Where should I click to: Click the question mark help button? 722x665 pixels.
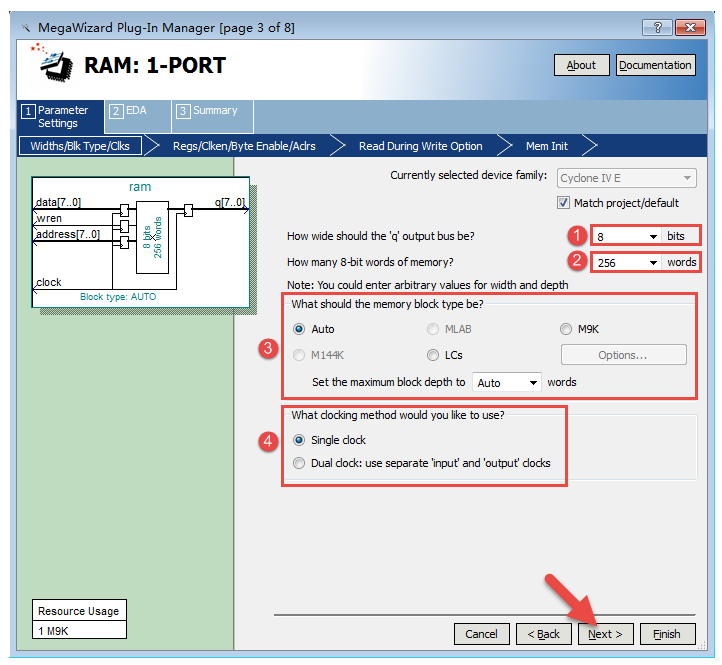(x=657, y=28)
